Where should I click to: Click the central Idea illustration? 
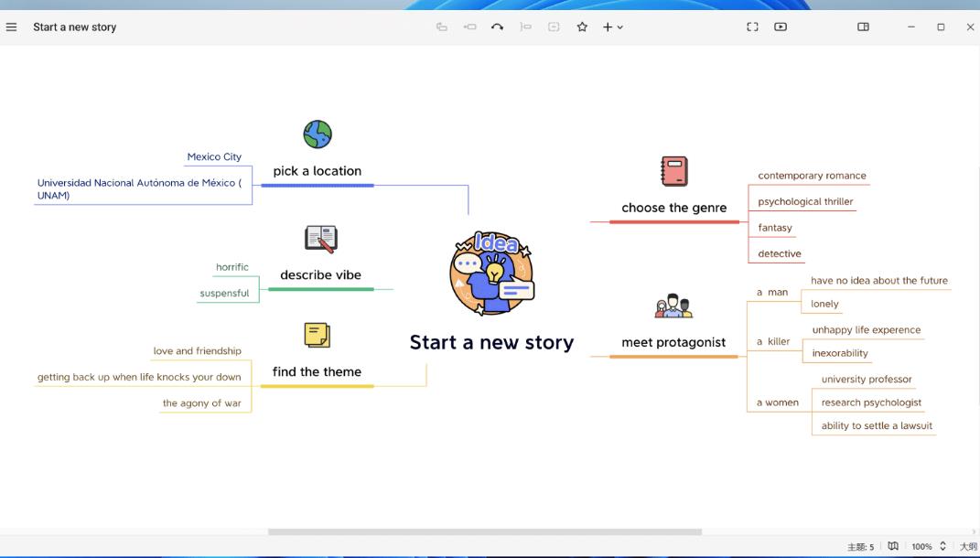491,274
